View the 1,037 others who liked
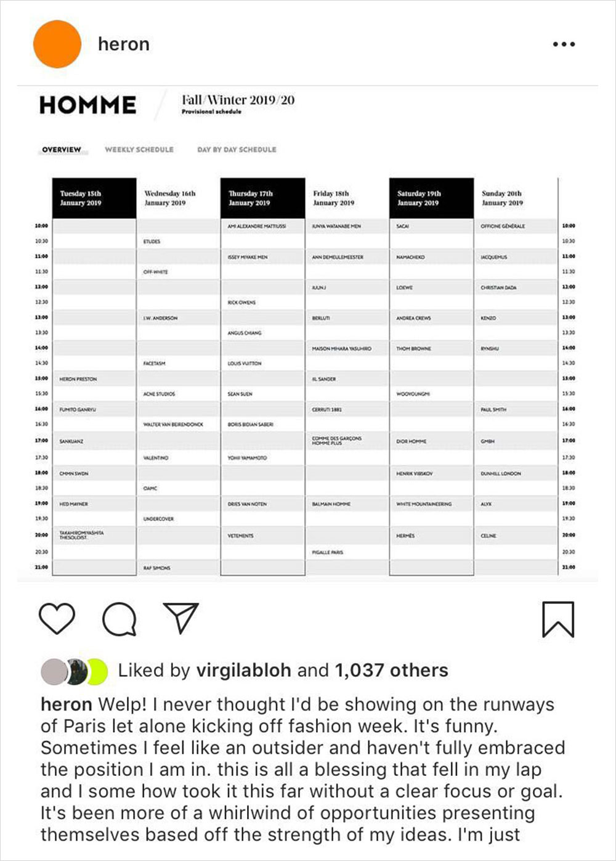This screenshot has height=861, width=616. (391, 671)
